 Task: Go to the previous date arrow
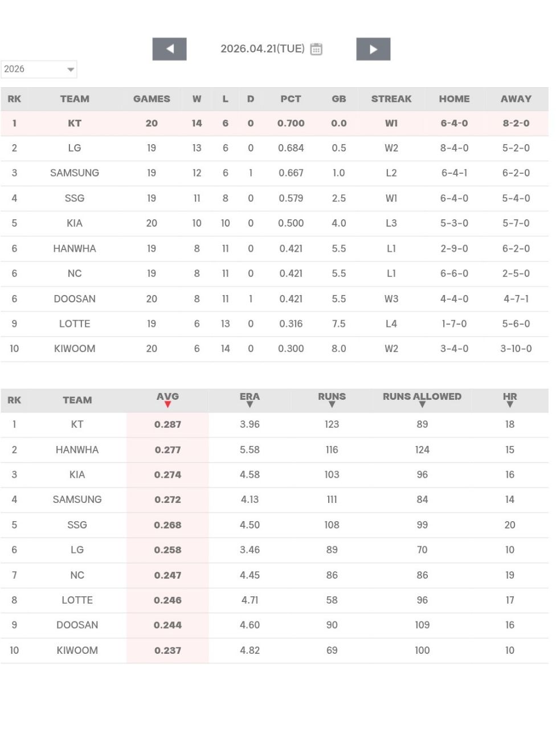click(x=169, y=49)
